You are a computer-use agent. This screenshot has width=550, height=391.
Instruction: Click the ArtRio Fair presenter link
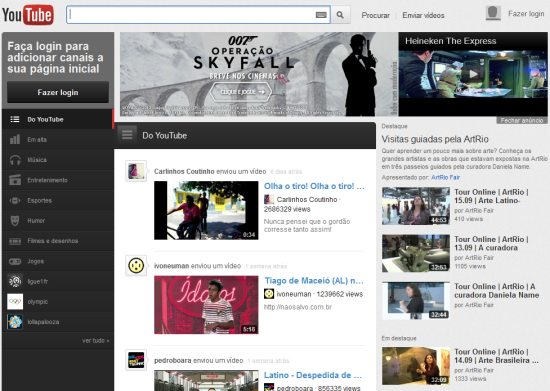pos(445,177)
